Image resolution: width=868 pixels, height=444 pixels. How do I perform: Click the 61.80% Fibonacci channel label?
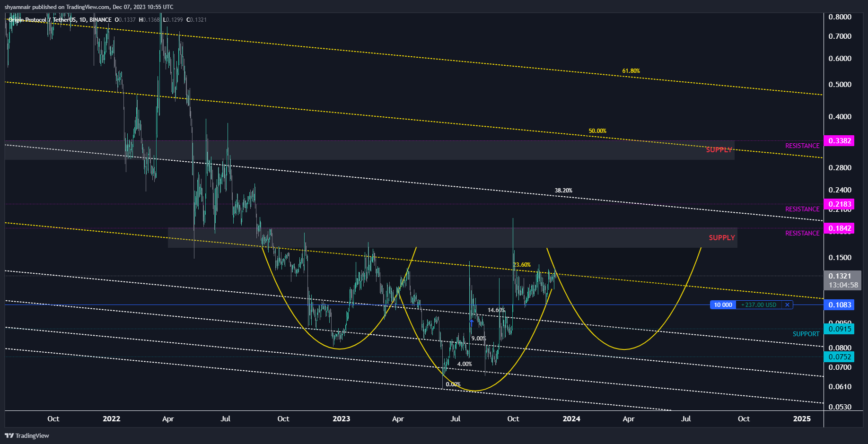pyautogui.click(x=631, y=71)
